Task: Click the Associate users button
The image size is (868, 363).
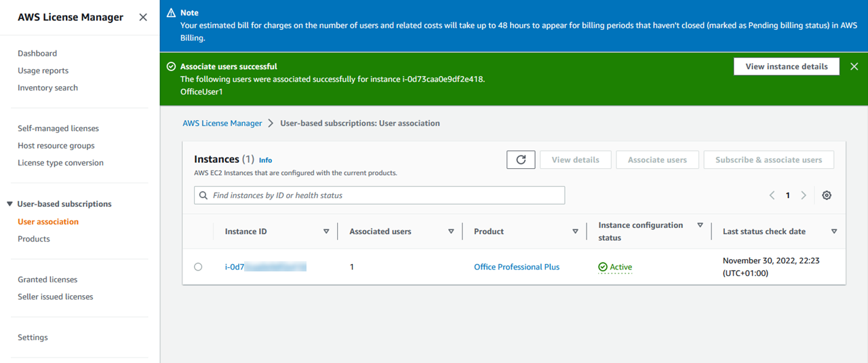Action: [657, 160]
